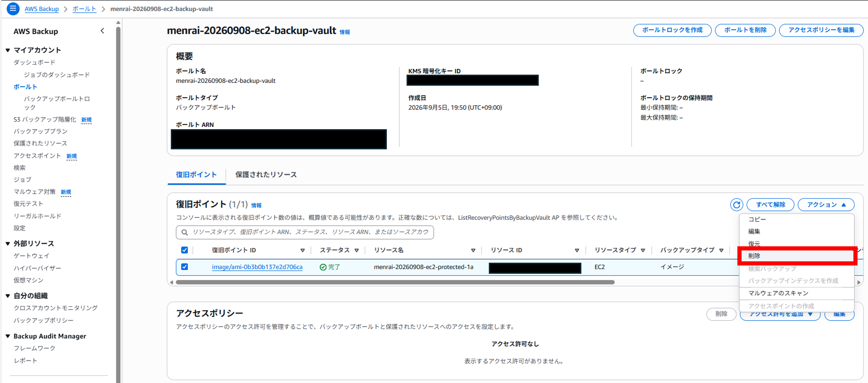Sort by リソース名 column arrow
Viewport: 868px width, 383px height.
click(x=473, y=250)
